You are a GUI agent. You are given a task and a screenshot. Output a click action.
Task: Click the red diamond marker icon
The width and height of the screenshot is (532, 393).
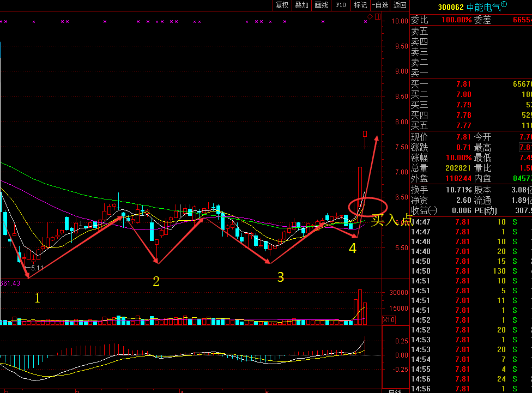(x=370, y=17)
